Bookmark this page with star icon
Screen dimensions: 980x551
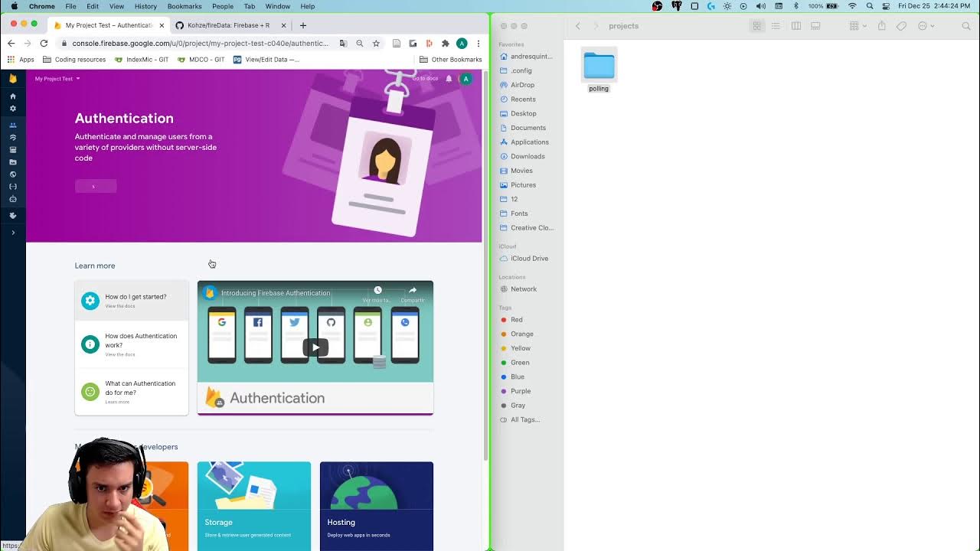(x=376, y=44)
